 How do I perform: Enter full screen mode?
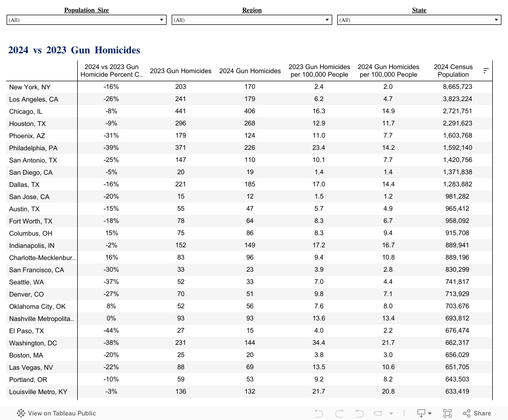point(448,413)
